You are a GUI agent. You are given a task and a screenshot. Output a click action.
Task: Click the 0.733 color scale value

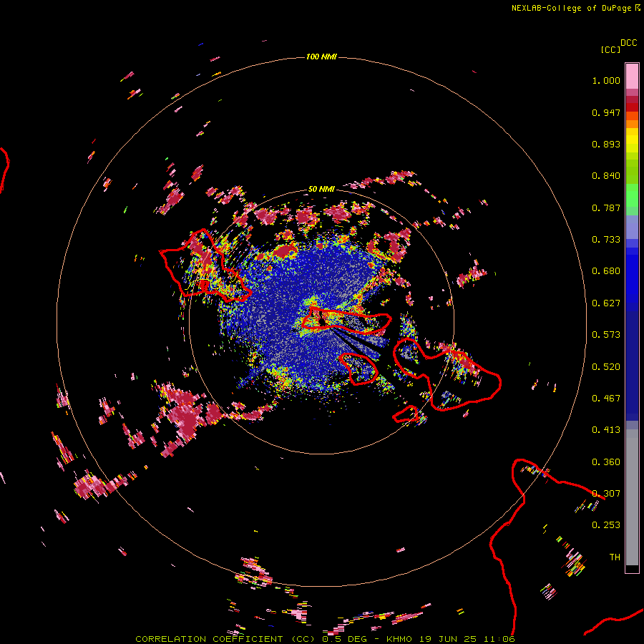(606, 240)
